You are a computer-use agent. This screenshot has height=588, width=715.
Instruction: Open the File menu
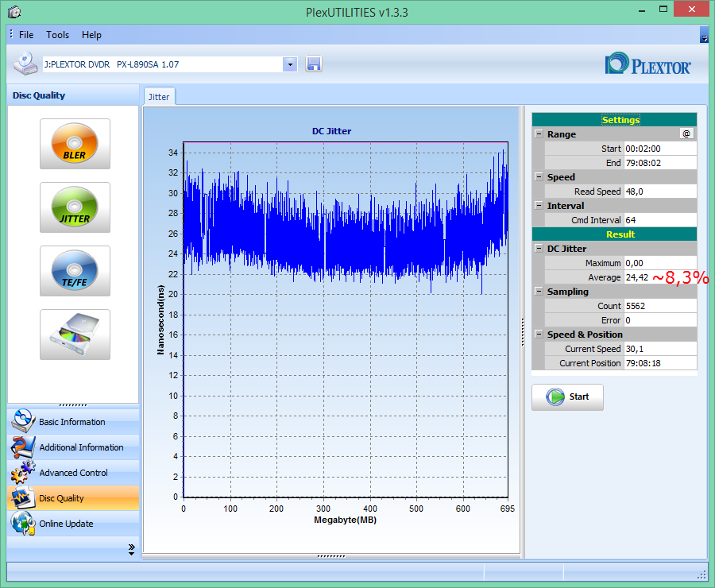tap(26, 35)
